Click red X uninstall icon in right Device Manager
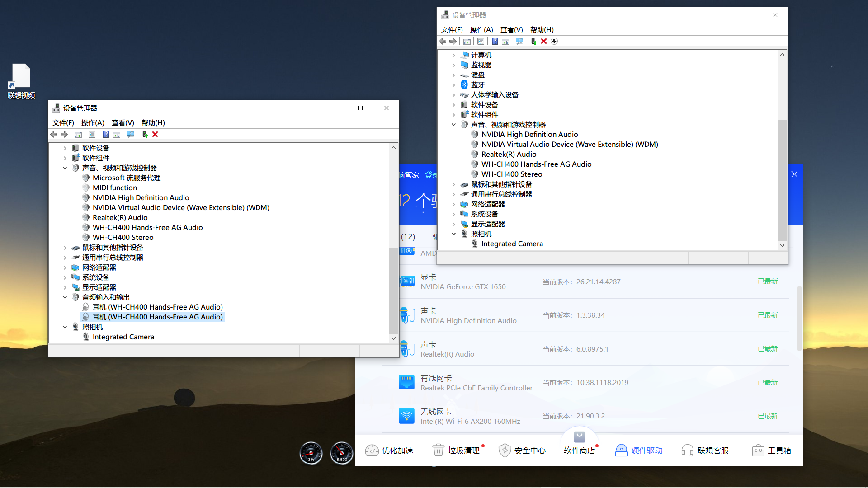 point(544,41)
